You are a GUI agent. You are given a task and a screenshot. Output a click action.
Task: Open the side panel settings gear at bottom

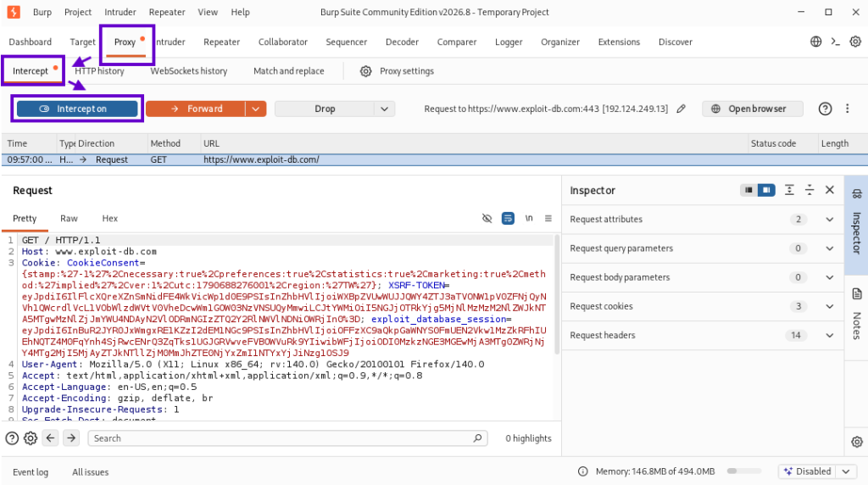tap(857, 442)
